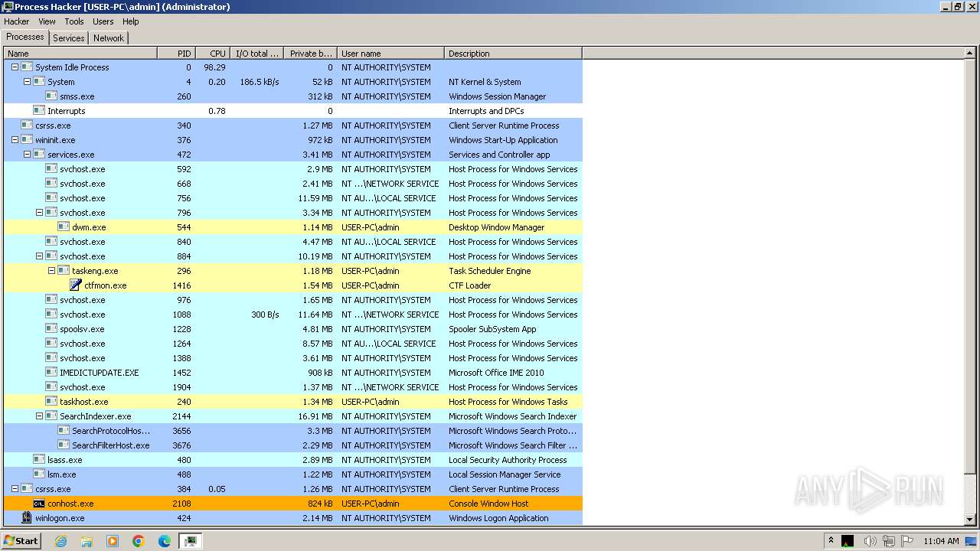Click the Process Hacker CPU graph tray icon
980x551 pixels.
coord(848,541)
